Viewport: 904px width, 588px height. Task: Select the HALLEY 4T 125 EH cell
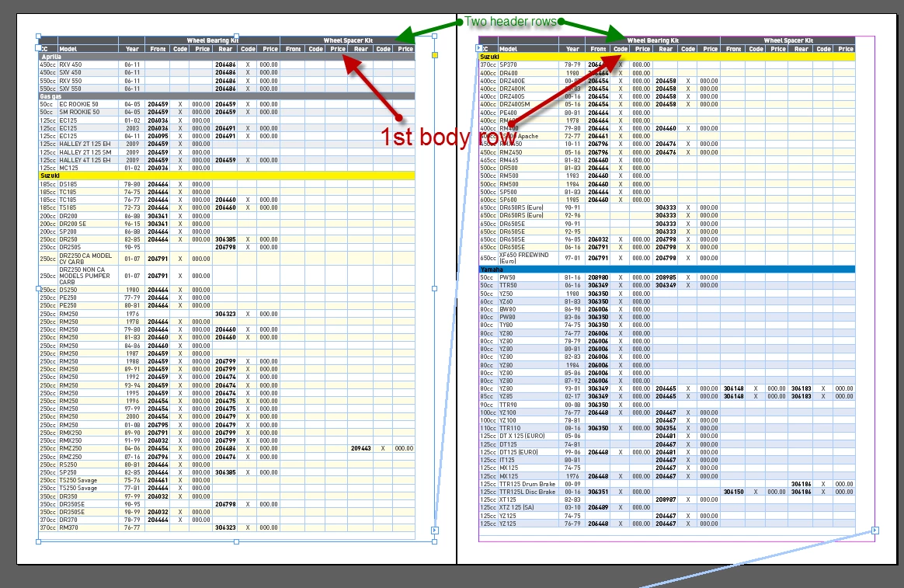click(x=89, y=160)
